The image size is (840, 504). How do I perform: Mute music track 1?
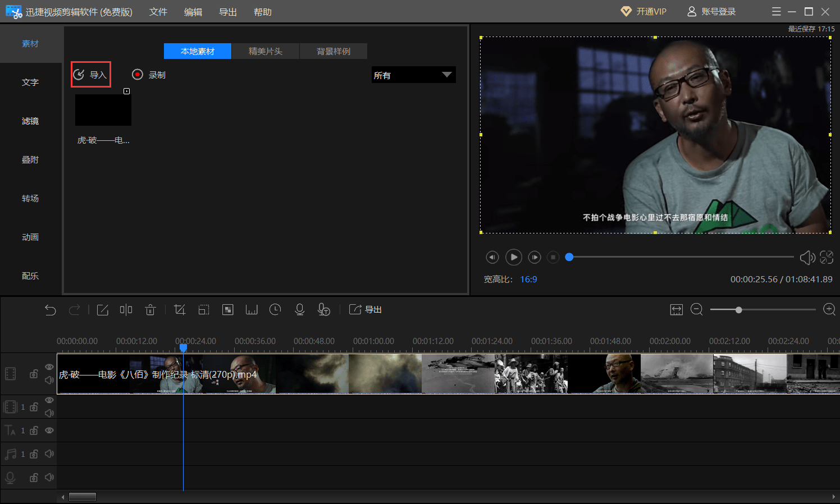pyautogui.click(x=49, y=454)
